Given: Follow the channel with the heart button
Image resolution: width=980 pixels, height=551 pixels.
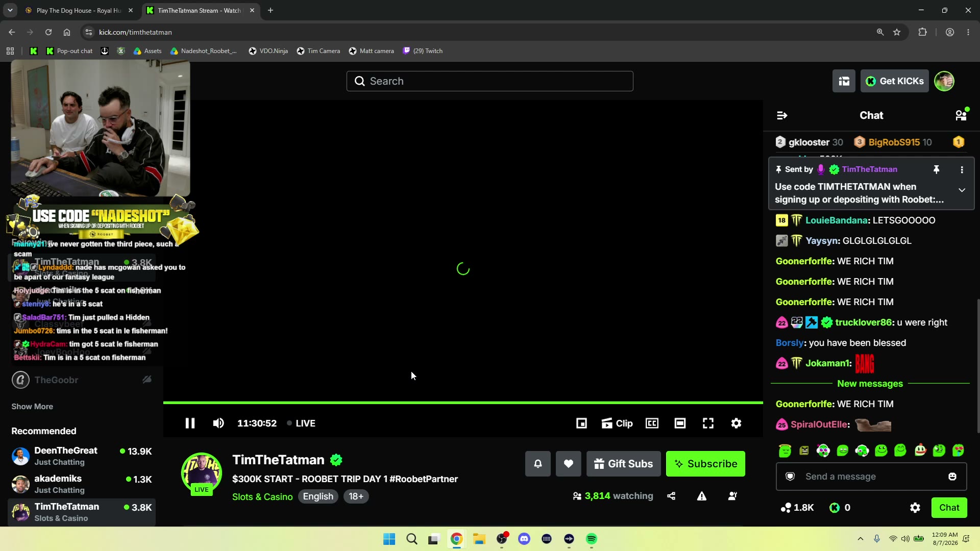Looking at the screenshot, I should 569,464.
